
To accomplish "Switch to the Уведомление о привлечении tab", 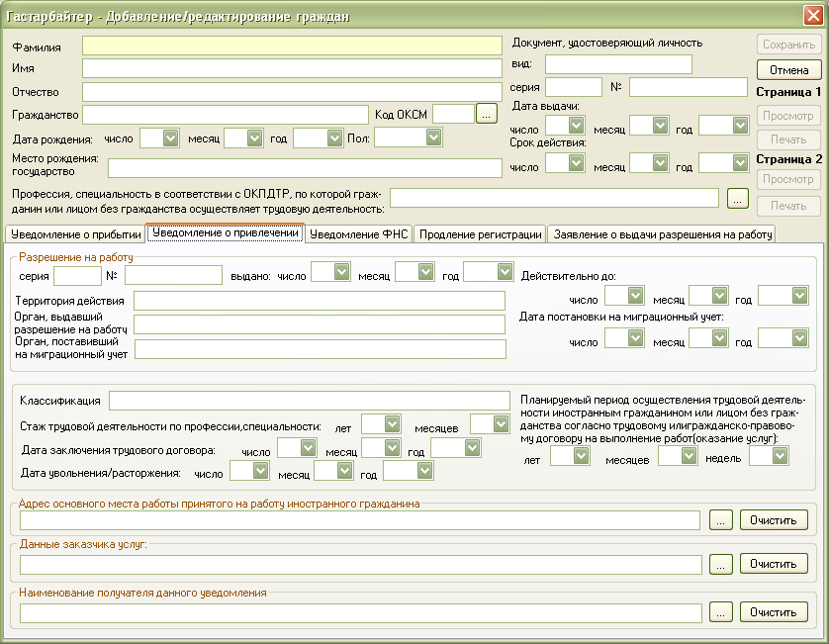I will coord(226,233).
